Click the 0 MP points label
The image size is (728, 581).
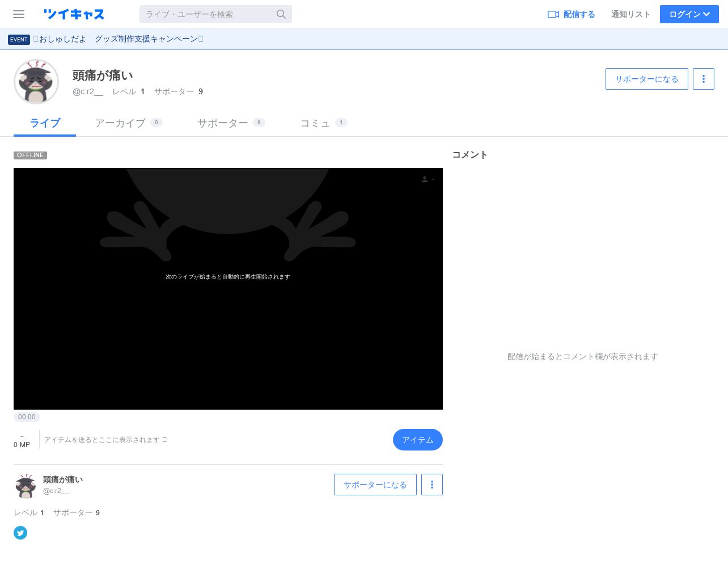click(x=22, y=445)
